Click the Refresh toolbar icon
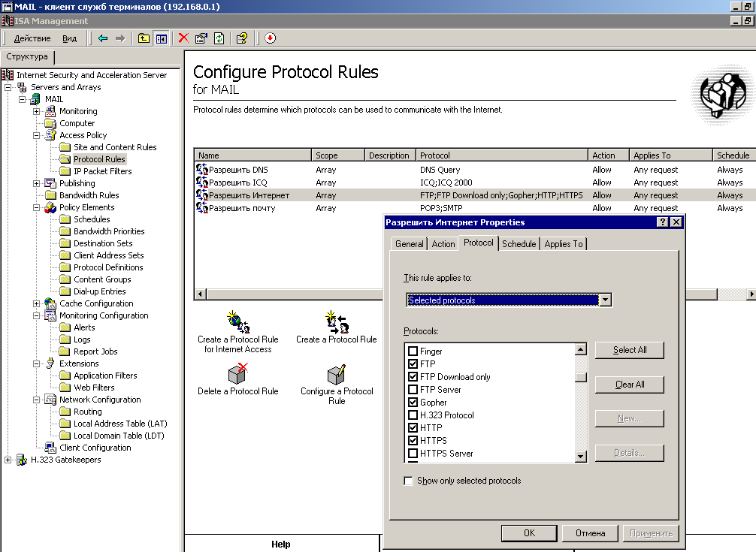This screenshot has width=756, height=552. coord(219,38)
